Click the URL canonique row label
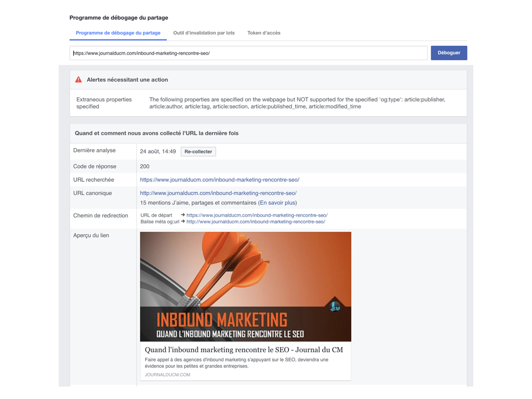Viewport: 532px width, 399px height. 92,193
